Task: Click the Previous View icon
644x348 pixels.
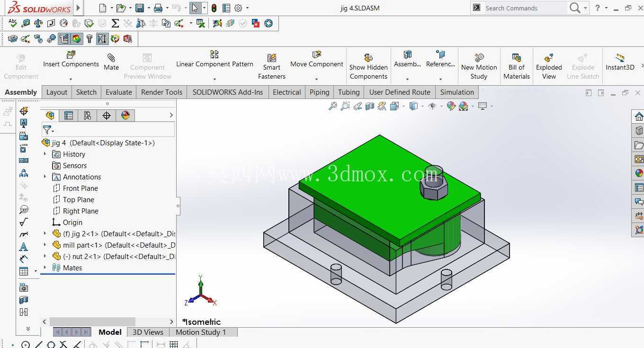Action: (x=358, y=106)
